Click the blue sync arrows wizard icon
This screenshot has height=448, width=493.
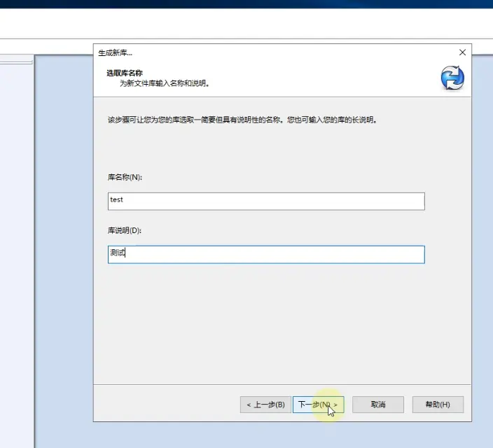(452, 78)
